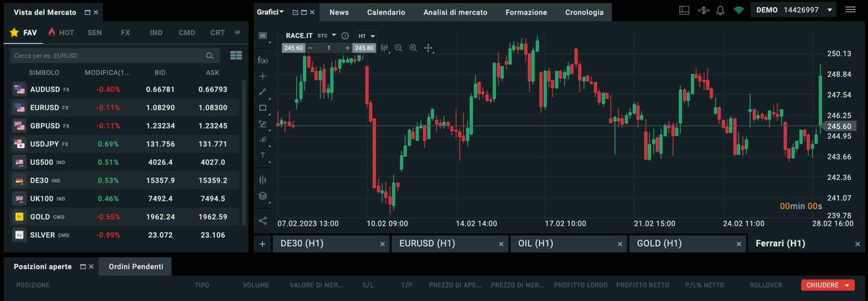Viewport: 868px width, 301px height.
Task: Select the text annotation tool
Action: pyautogui.click(x=262, y=155)
